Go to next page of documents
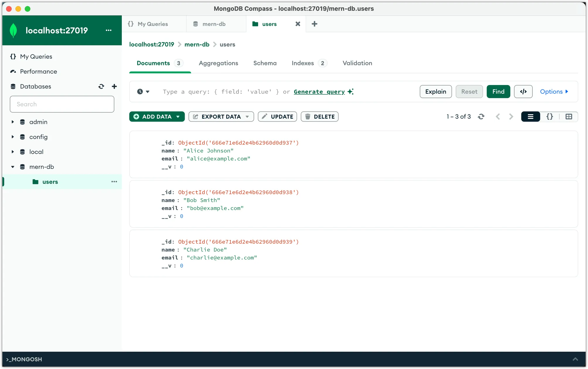 511,117
